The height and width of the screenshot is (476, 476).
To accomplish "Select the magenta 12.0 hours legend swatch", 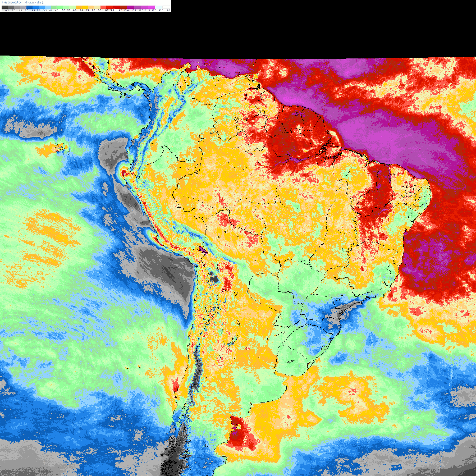I will pyautogui.click(x=152, y=7).
